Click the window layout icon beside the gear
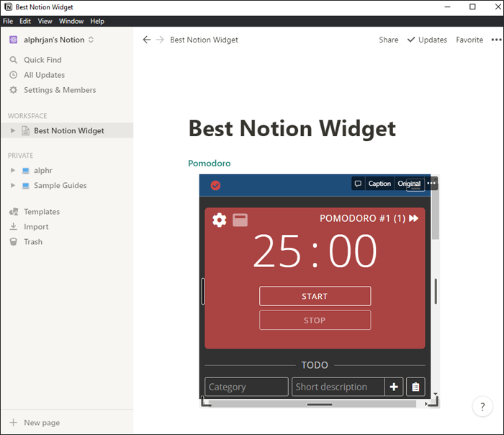Viewport: 504px width, 435px height. coord(240,220)
